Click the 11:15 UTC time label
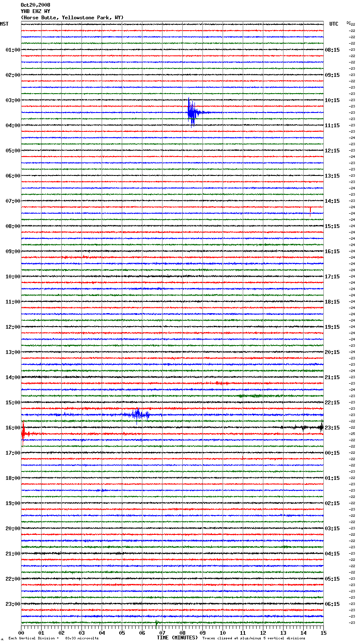The width and height of the screenshot is (357, 644). tap(332, 126)
